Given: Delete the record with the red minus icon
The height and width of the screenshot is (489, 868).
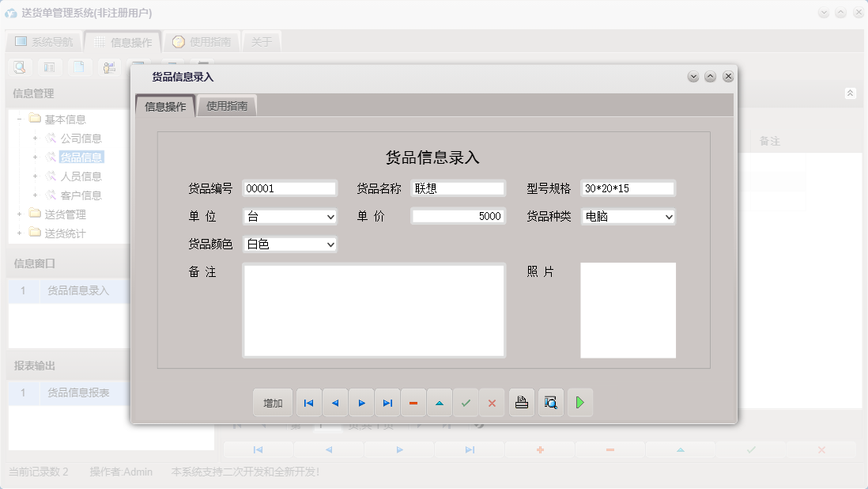Looking at the screenshot, I should tap(413, 403).
